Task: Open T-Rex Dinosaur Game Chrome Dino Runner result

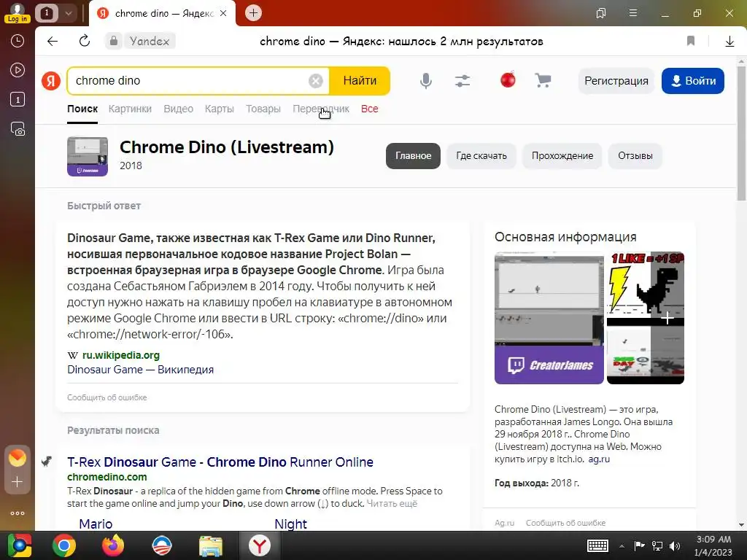Action: [x=220, y=462]
